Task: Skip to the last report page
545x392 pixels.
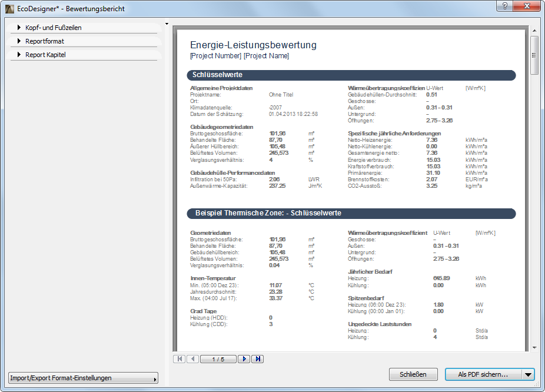Action: (257, 358)
